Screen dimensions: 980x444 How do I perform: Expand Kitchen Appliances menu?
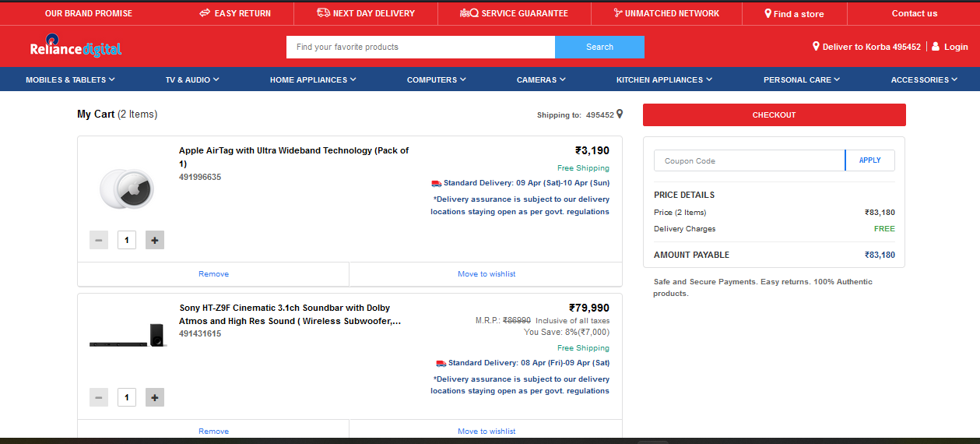pyautogui.click(x=664, y=79)
